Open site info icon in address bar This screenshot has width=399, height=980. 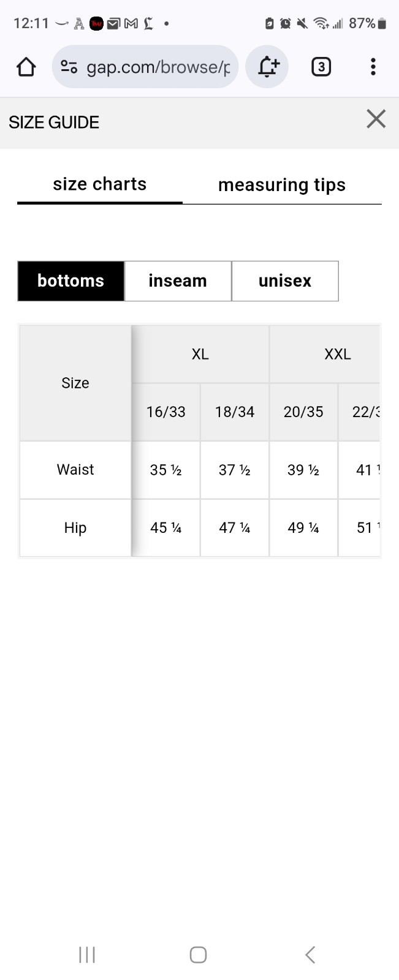(69, 67)
